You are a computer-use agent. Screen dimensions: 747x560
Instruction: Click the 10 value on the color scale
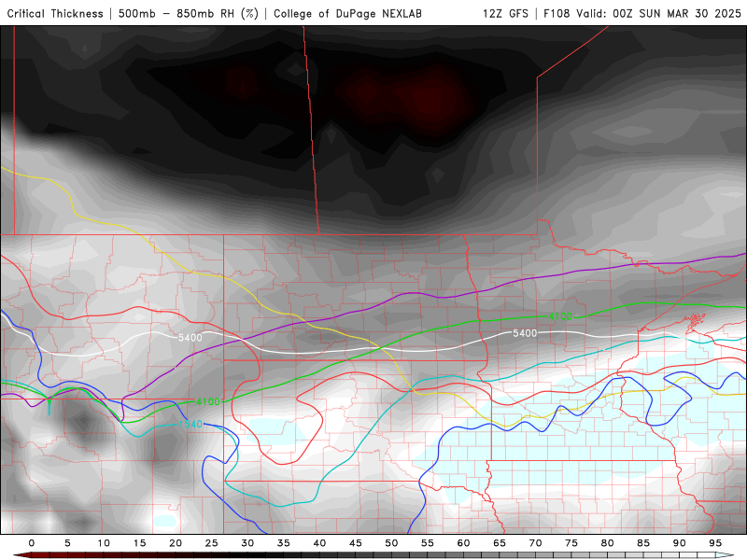tap(104, 543)
